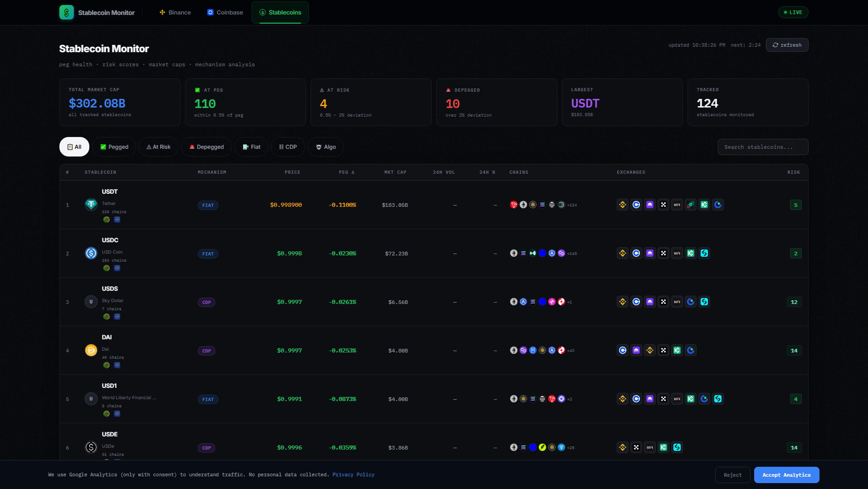Click the refresh button
The width and height of the screenshot is (868, 489).
tap(787, 45)
